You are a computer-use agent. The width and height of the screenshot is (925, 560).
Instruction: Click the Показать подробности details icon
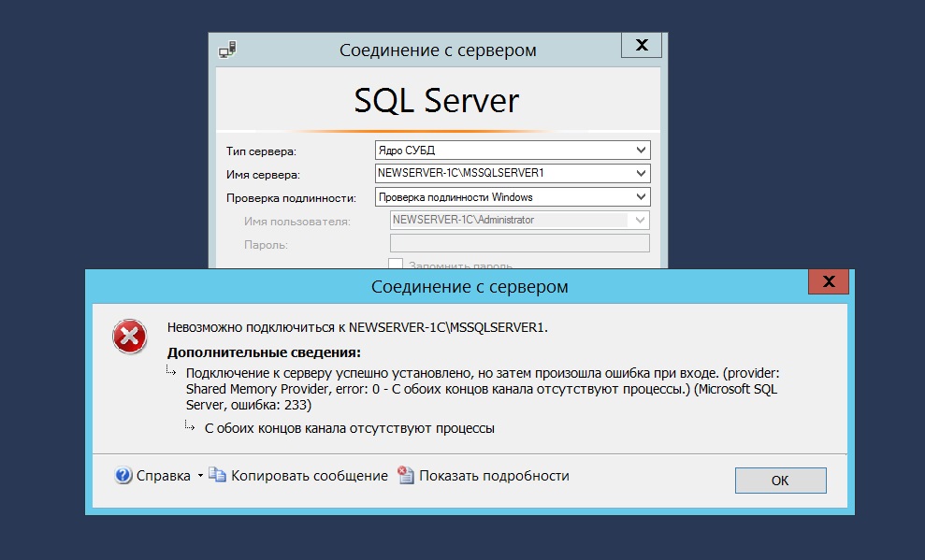[x=406, y=476]
